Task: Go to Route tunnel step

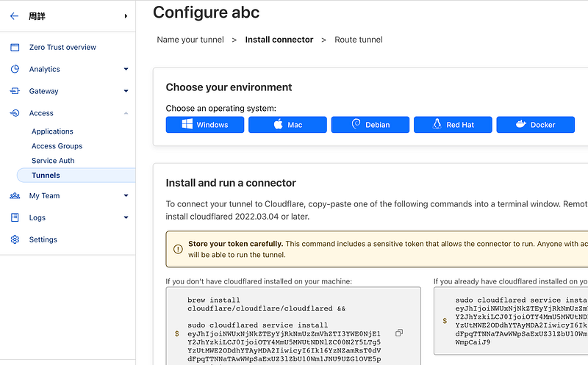Action: tap(359, 40)
